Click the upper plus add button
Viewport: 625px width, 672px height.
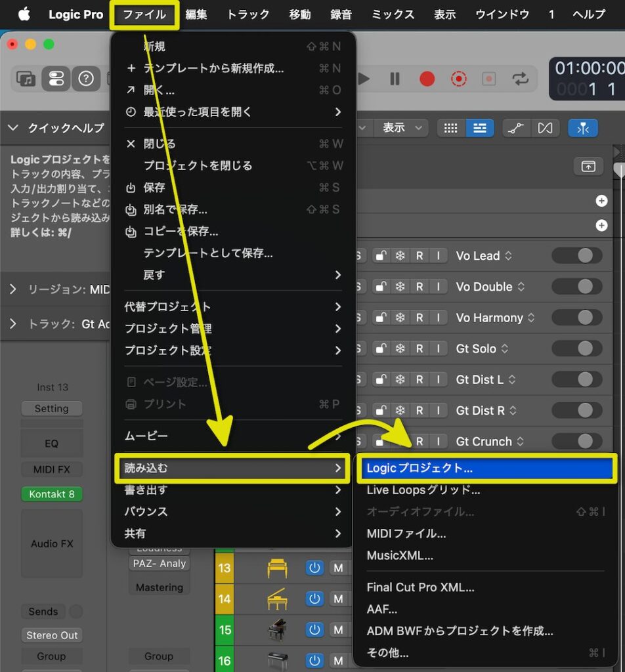point(601,201)
